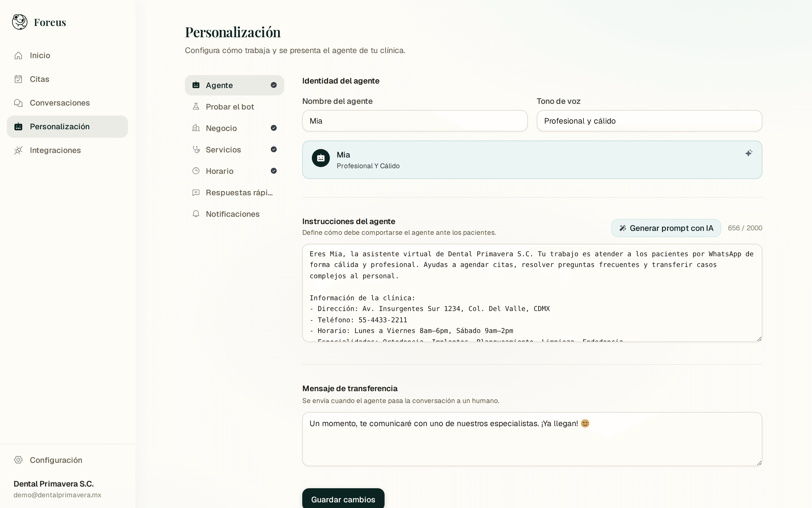Click Guardar cambios button
This screenshot has width=812, height=508.
coord(343,499)
